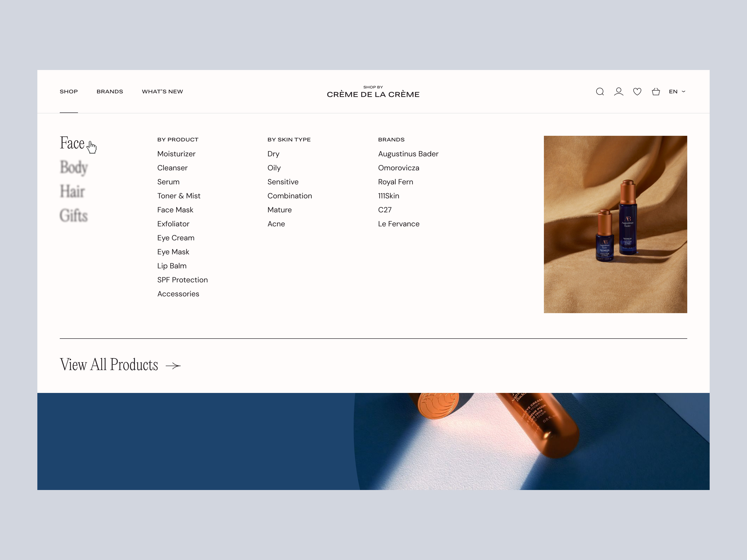
Task: Select SPF Protection from product list
Action: 182,280
